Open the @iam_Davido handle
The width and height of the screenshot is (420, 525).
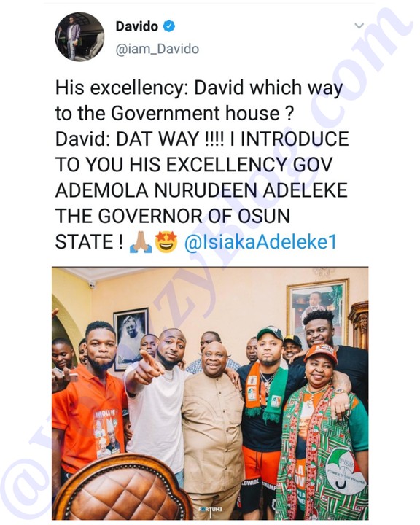[x=157, y=50]
